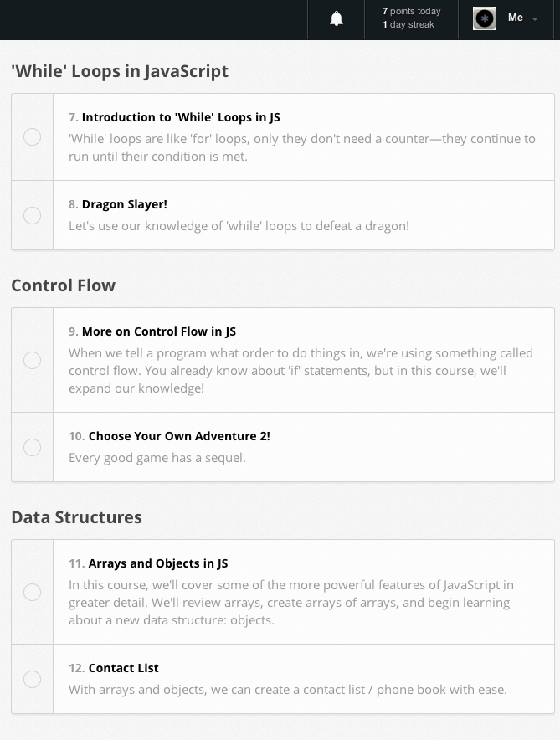Click the profile avatar image
This screenshot has height=740, width=560.
coord(485,18)
